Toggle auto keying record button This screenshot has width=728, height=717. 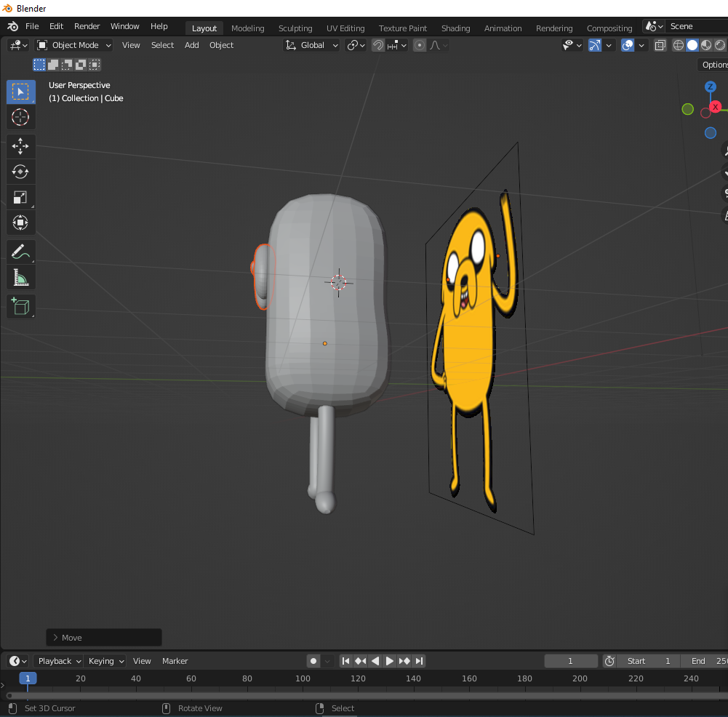(x=313, y=661)
